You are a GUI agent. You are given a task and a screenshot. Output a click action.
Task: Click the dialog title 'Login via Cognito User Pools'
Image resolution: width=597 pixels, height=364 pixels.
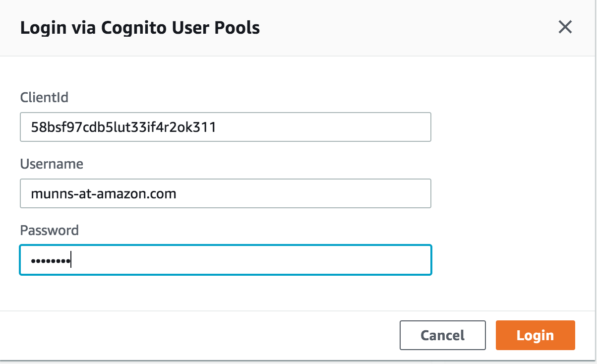(140, 28)
